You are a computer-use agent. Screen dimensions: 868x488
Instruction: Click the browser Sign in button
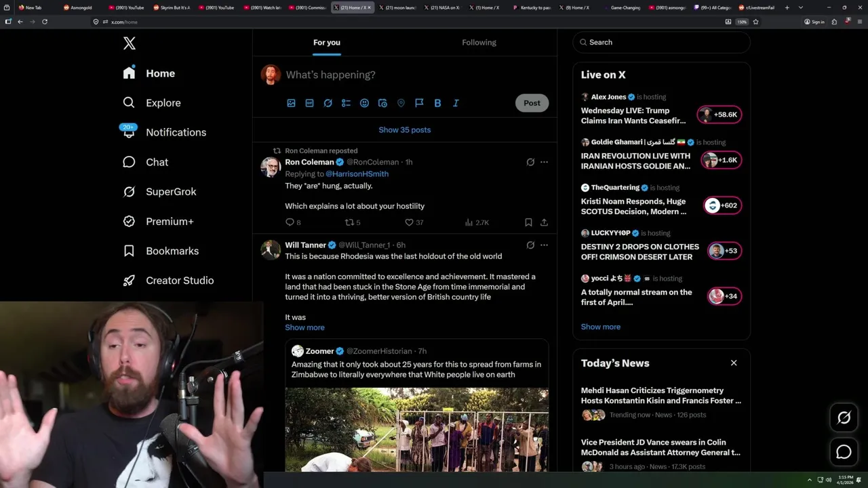tap(814, 22)
